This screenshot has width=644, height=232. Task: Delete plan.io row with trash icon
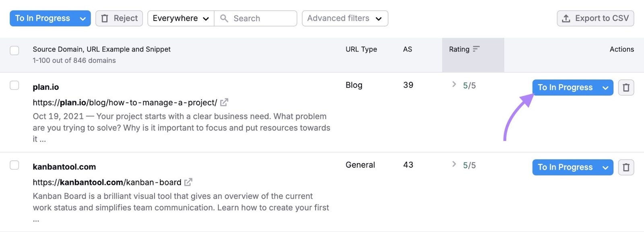(626, 88)
